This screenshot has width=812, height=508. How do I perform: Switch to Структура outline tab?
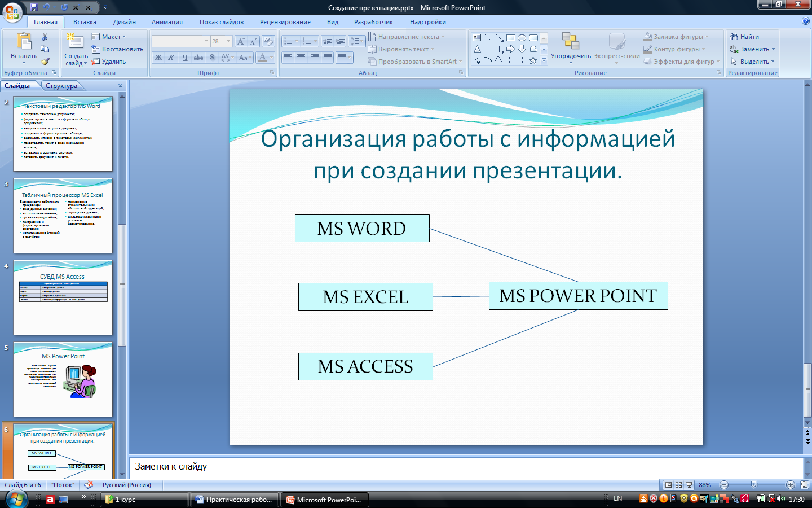pyautogui.click(x=61, y=86)
